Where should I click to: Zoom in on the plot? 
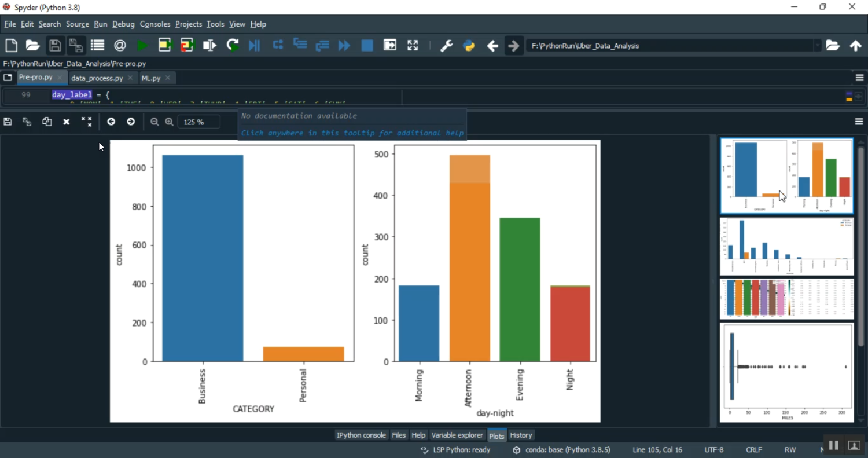[x=169, y=122]
